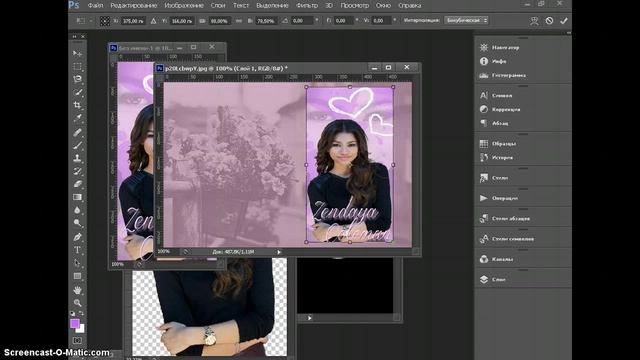Select the Move tool
The height and width of the screenshot is (360, 640).
(77, 53)
